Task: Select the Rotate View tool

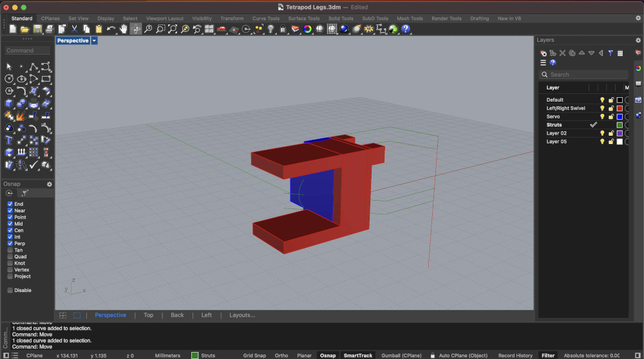Action: (x=135, y=29)
